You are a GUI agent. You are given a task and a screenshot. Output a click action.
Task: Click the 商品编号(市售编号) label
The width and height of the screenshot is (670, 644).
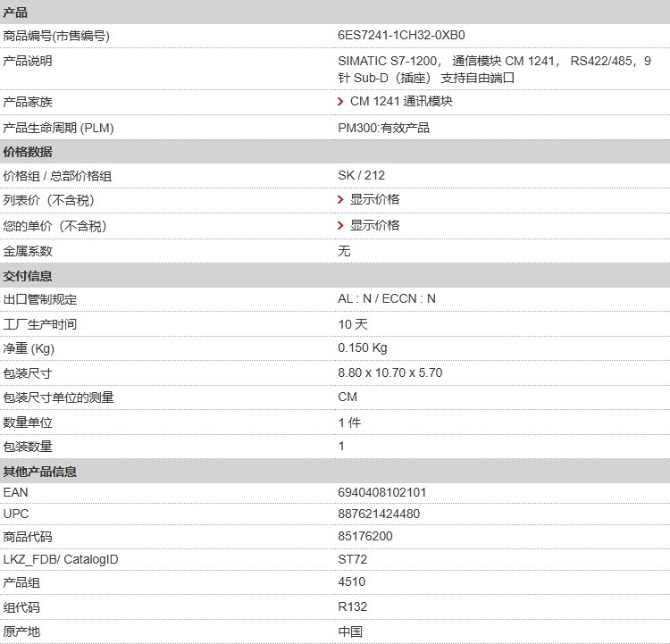click(56, 36)
